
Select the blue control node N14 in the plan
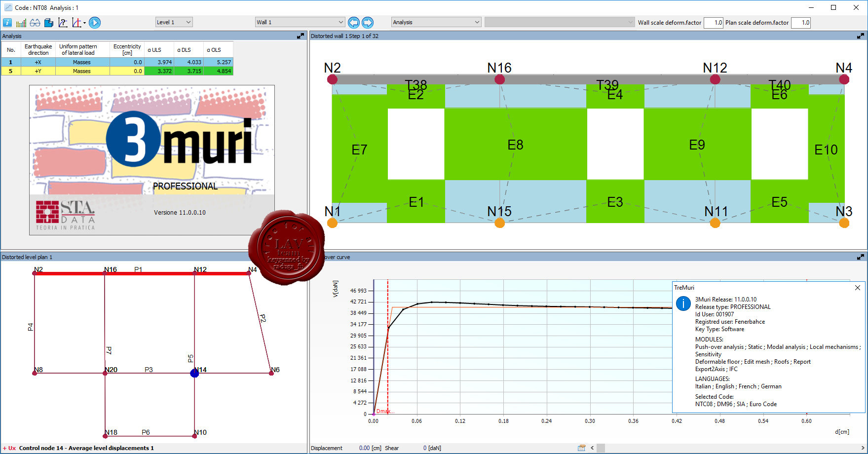[x=194, y=373]
